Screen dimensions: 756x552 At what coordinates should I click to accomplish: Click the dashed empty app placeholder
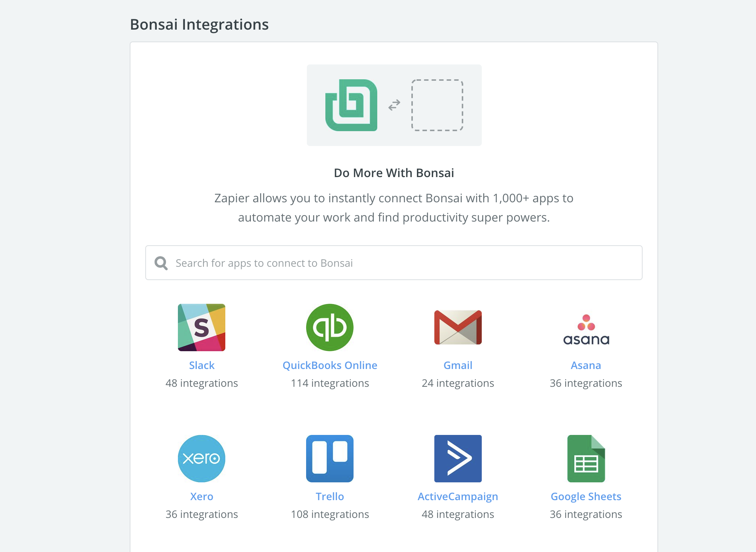tap(437, 105)
